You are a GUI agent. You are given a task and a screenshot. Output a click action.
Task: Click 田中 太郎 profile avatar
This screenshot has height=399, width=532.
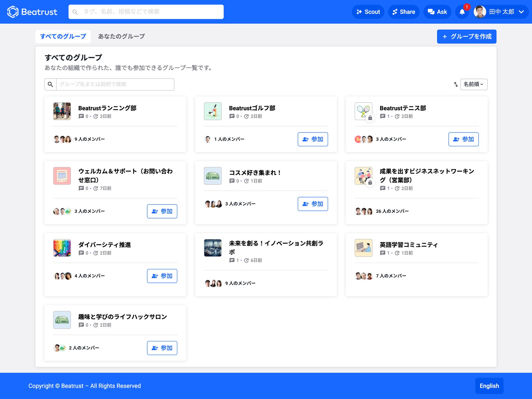(x=480, y=12)
